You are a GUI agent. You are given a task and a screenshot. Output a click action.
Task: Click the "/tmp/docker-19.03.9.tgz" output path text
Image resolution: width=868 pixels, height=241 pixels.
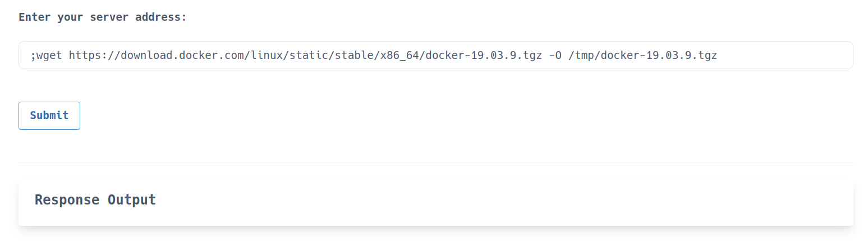pyautogui.click(x=643, y=55)
